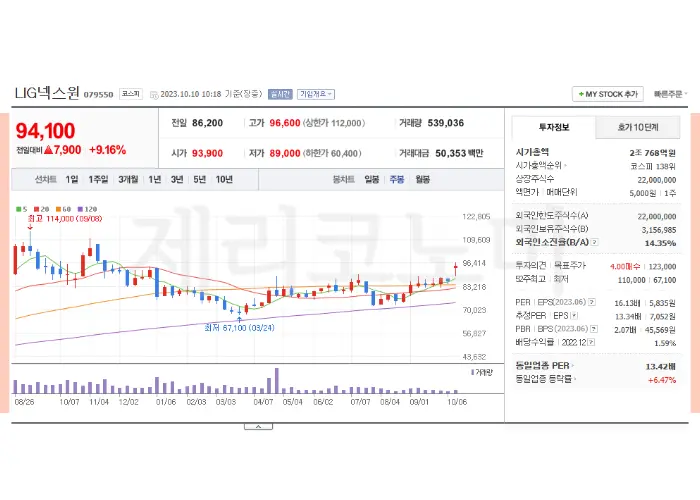Click the 거래량 539,036 value

446,123
